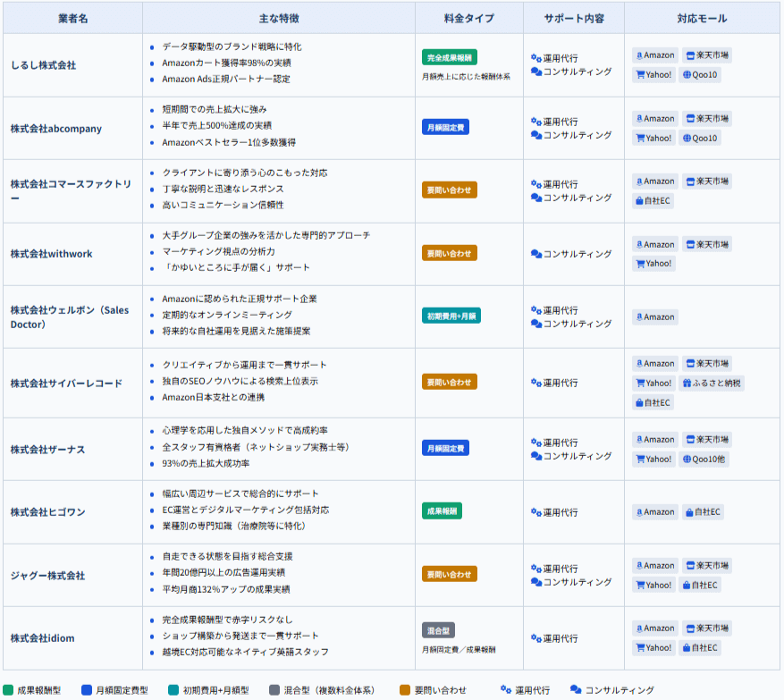Click the teal 初期費用+月額型 legend swatch
Viewport: 784px width, 700px height.
tap(173, 690)
